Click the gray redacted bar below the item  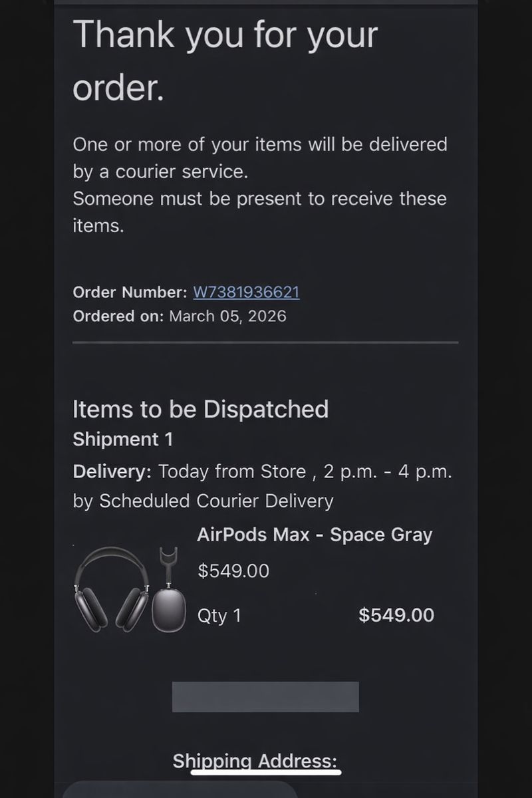[x=265, y=696]
